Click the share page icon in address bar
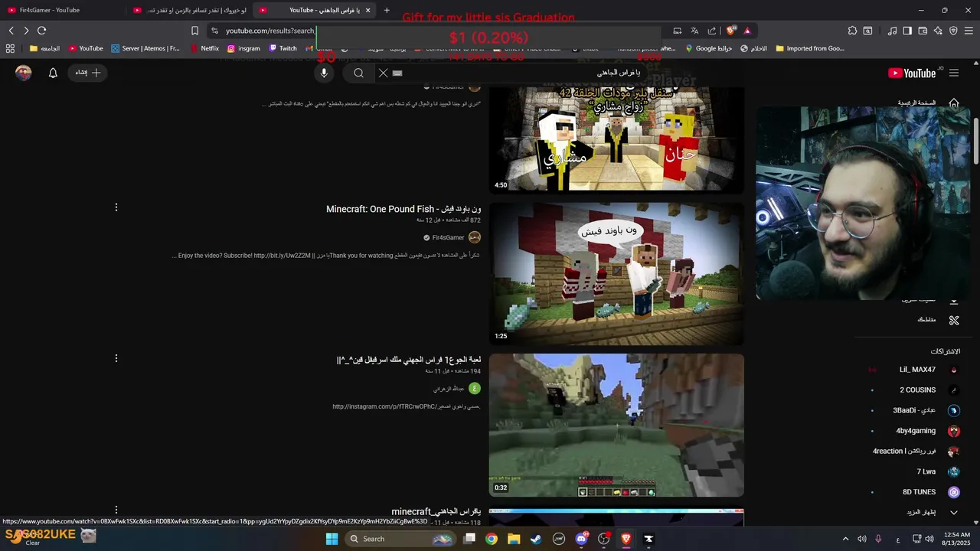 712,31
